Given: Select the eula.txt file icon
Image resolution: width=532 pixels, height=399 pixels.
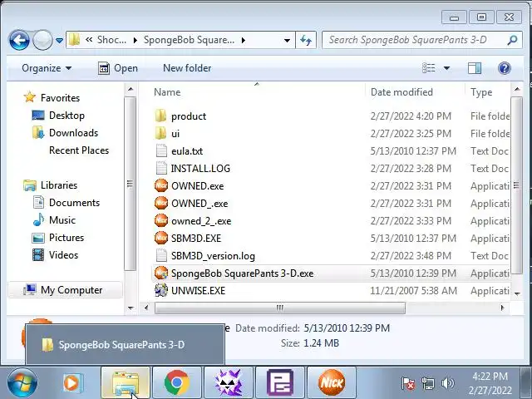Looking at the screenshot, I should coord(161,151).
